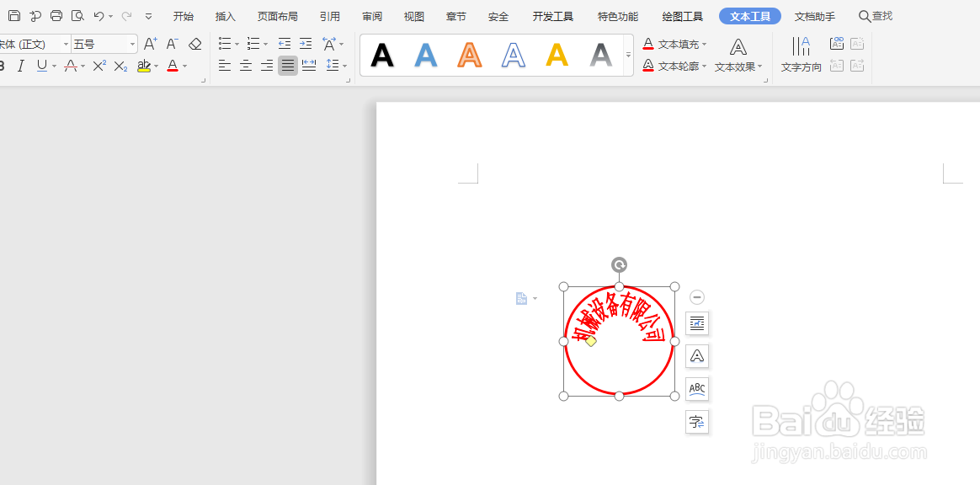Click the text wrapping layout icon beside the stamp
980x485 pixels.
697,322
